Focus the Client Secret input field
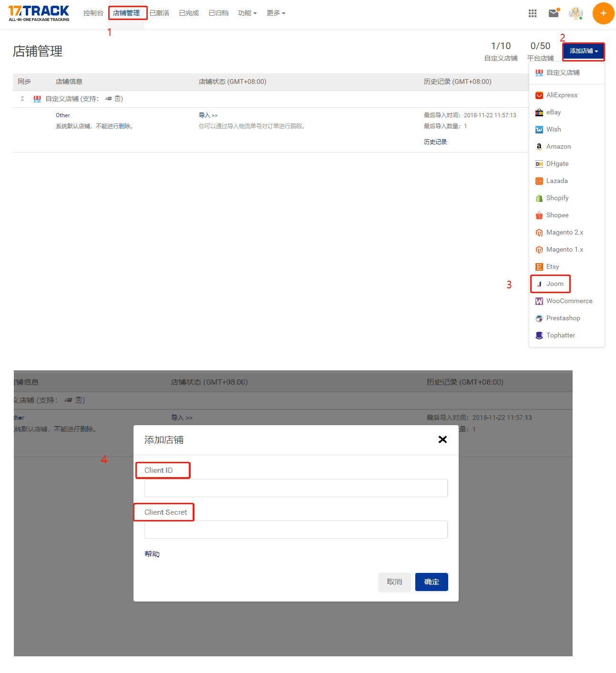 tap(296, 530)
